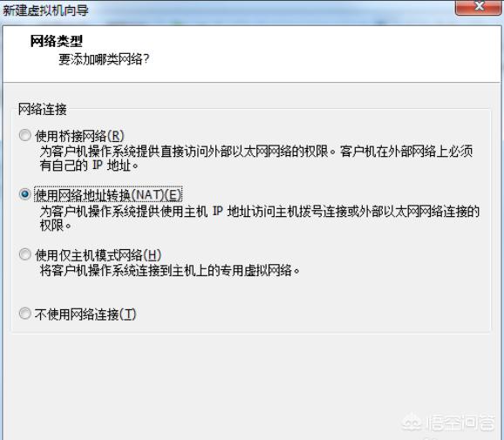
Task: Click the 有自己的 IP 地址 description line
Action: coord(89,166)
